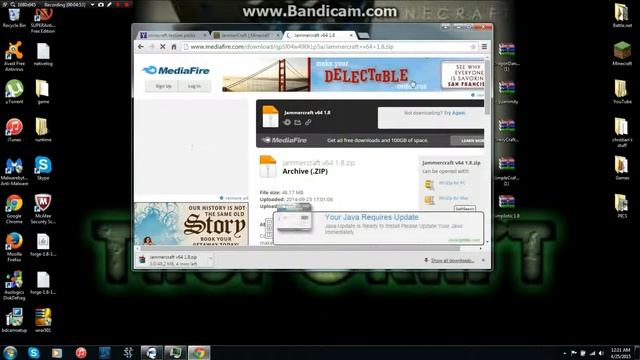Open the Chrome hamburger menu

click(x=484, y=47)
